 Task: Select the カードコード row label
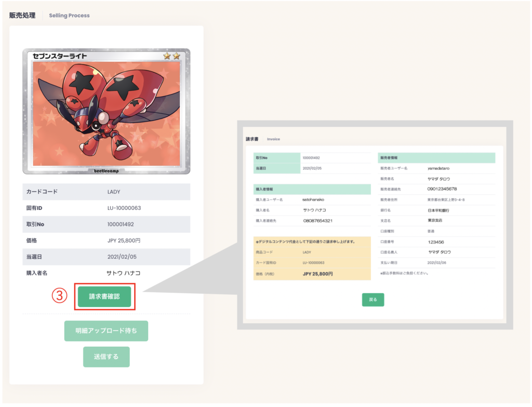coord(42,192)
